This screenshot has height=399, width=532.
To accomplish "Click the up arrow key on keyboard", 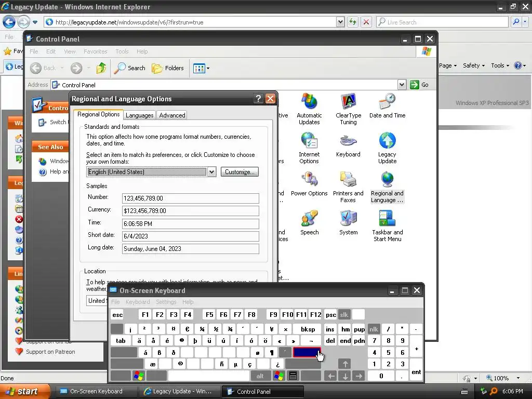I will coord(345,364).
